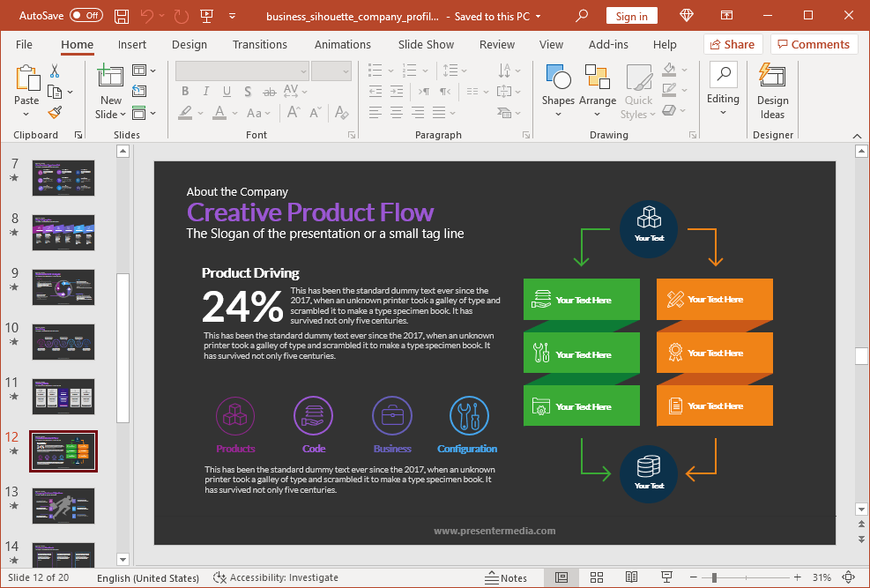Image resolution: width=870 pixels, height=588 pixels.
Task: Open Reading View from the status bar
Action: 631,577
